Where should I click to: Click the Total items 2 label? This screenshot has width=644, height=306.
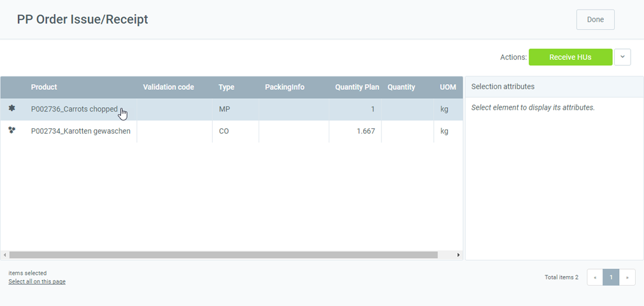(561, 277)
